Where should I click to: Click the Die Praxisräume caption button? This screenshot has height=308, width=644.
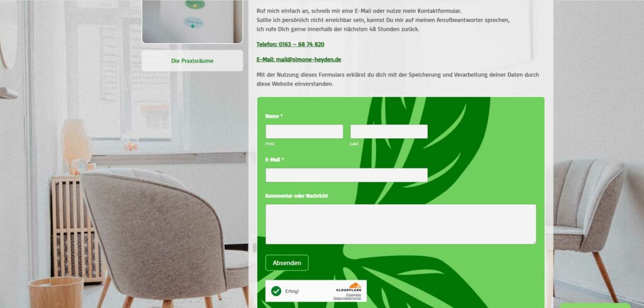tap(192, 61)
